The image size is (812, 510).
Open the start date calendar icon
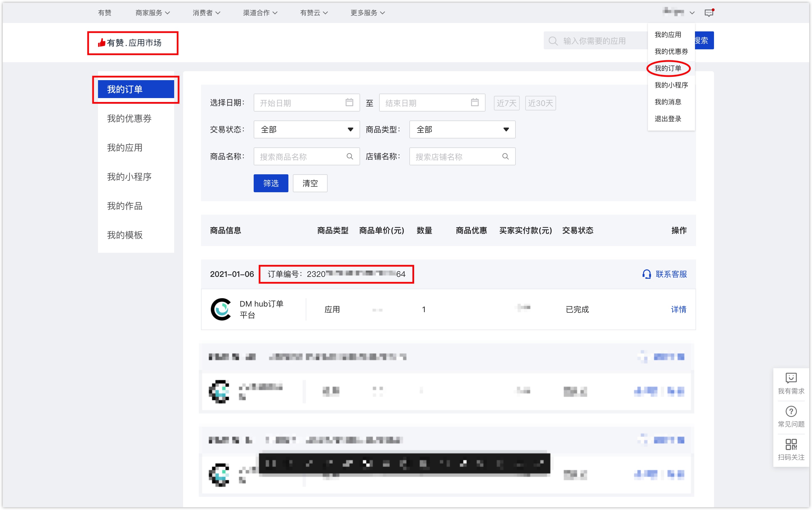click(349, 102)
